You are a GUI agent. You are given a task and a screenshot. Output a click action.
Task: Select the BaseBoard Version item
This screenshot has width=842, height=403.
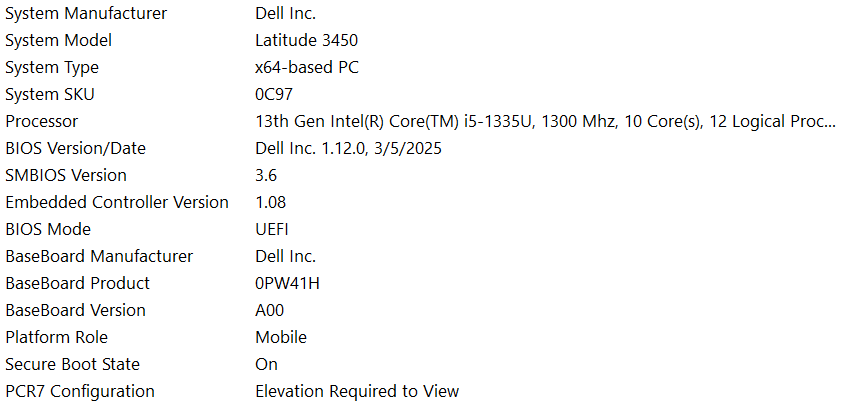click(x=75, y=311)
